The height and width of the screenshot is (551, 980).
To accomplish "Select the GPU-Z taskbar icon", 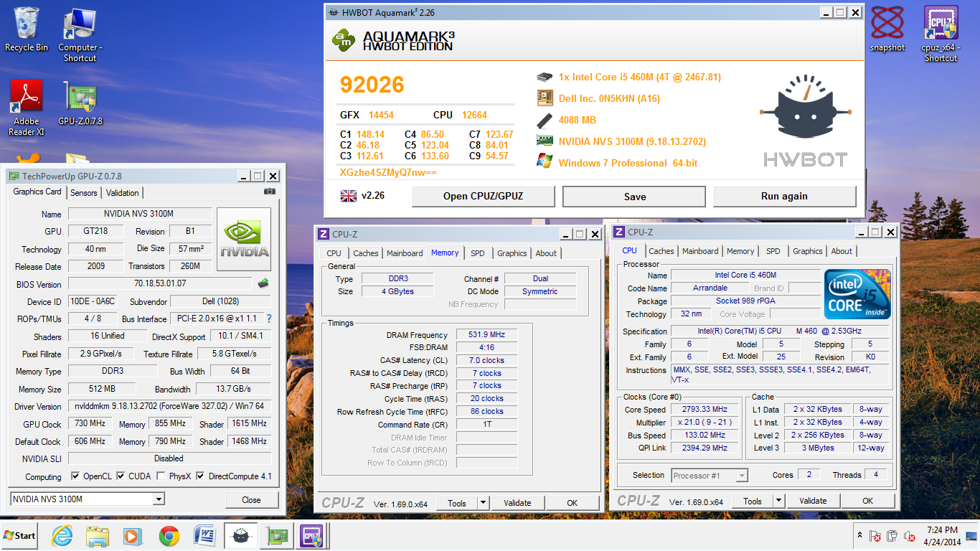I will click(275, 535).
